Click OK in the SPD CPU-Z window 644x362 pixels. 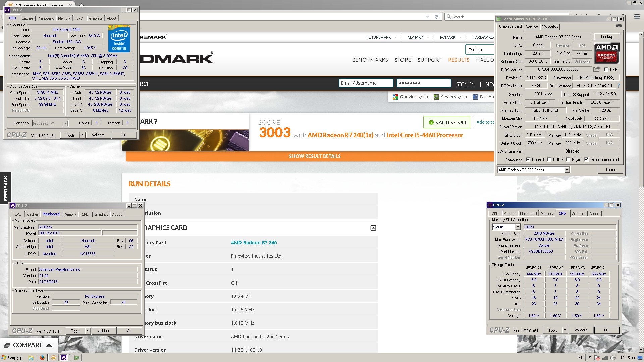(x=606, y=330)
